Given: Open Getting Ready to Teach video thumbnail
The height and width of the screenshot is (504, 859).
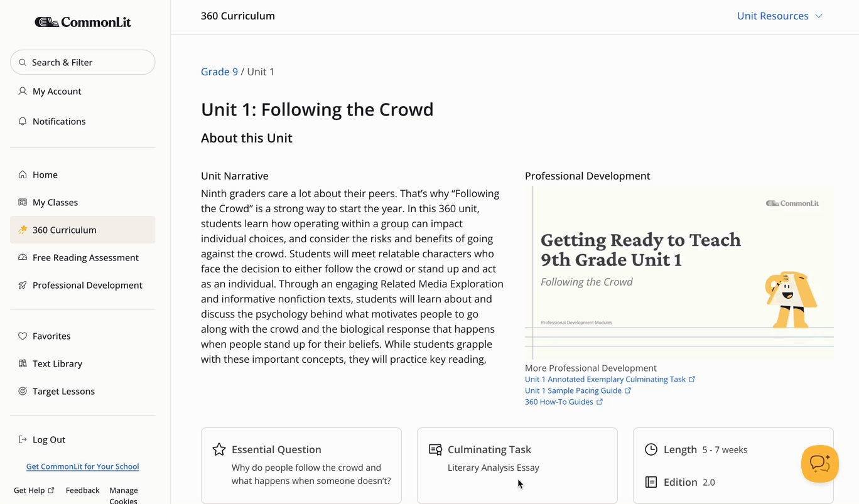Looking at the screenshot, I should pyautogui.click(x=679, y=272).
